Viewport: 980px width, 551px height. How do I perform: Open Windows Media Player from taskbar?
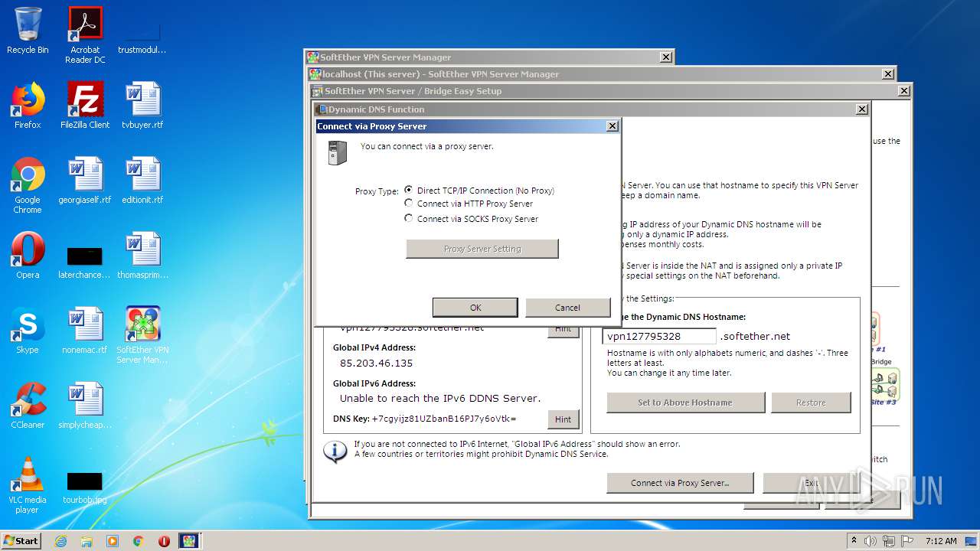tap(113, 541)
